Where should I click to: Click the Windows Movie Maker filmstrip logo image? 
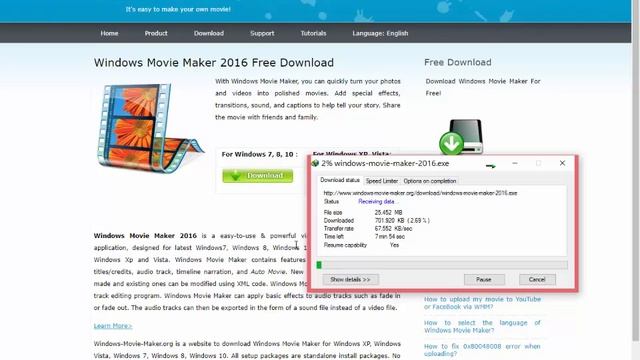coord(150,128)
